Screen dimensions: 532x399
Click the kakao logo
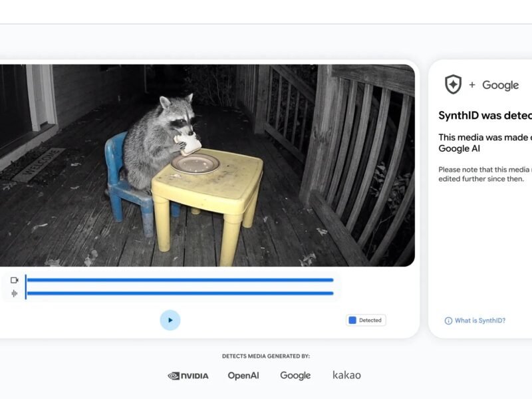coord(346,375)
